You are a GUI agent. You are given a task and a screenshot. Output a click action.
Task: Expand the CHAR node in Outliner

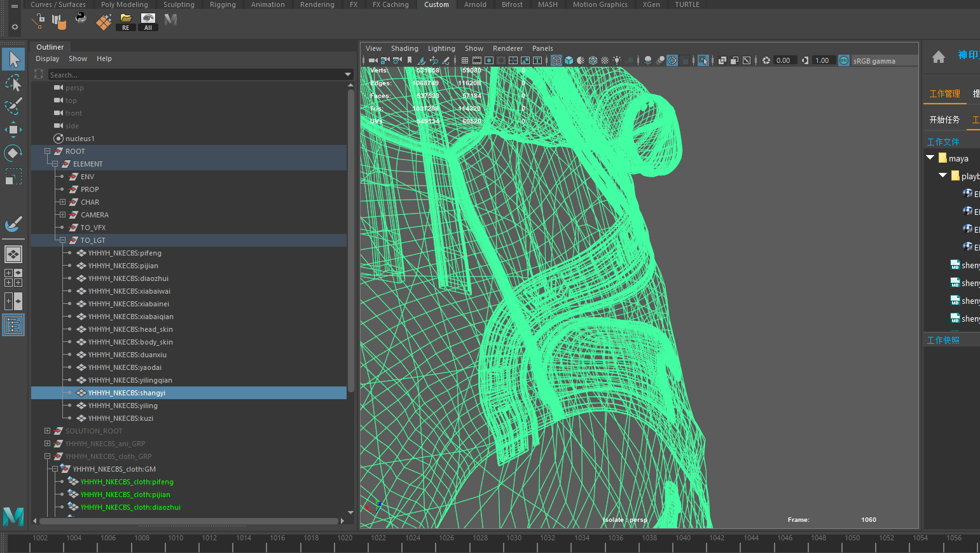pyautogui.click(x=62, y=202)
